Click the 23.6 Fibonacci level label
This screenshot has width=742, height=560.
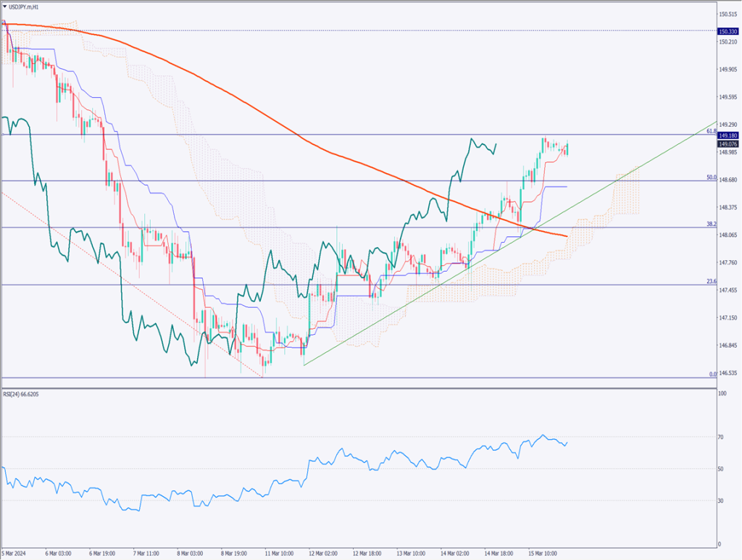(x=711, y=281)
